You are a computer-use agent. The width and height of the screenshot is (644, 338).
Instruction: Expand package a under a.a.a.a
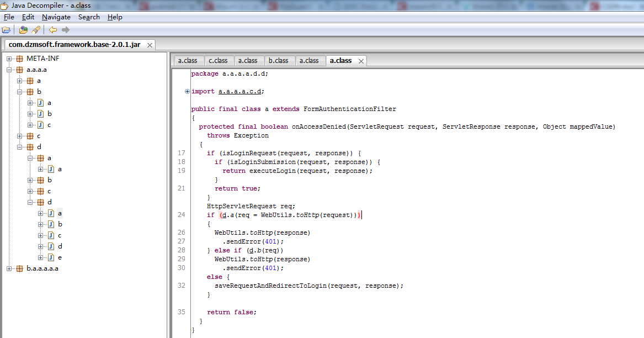pos(19,81)
